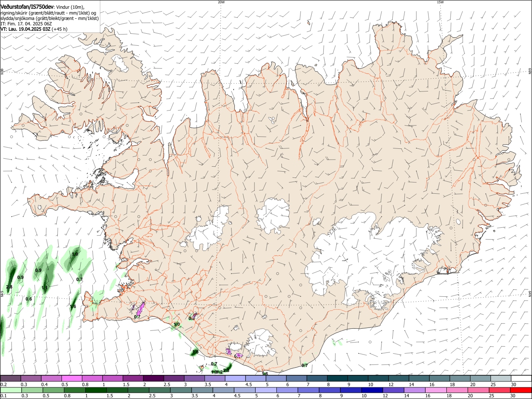Screen dimensions: 532x399
Task: Click the 0.7 value off the southeast coast
Action: (305, 365)
